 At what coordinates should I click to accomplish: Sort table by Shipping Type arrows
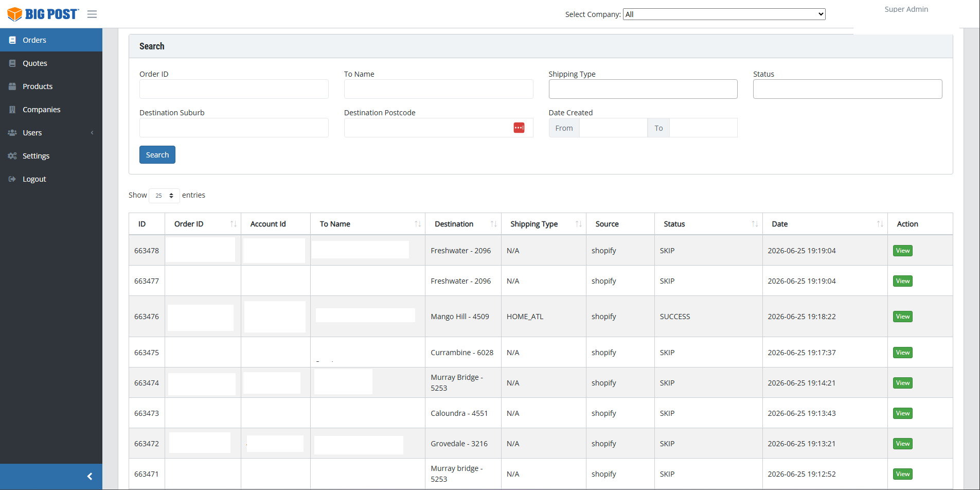[x=578, y=224]
